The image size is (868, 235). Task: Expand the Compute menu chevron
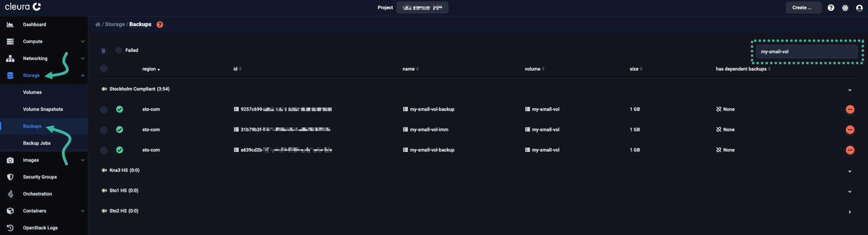click(83, 42)
